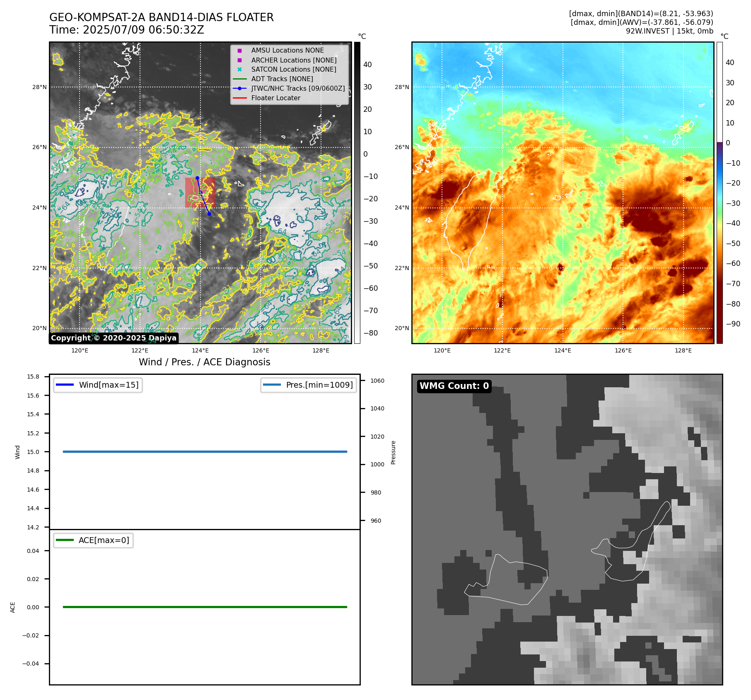Select the Time: 2025/07/09 06:50:32Z text

click(127, 30)
